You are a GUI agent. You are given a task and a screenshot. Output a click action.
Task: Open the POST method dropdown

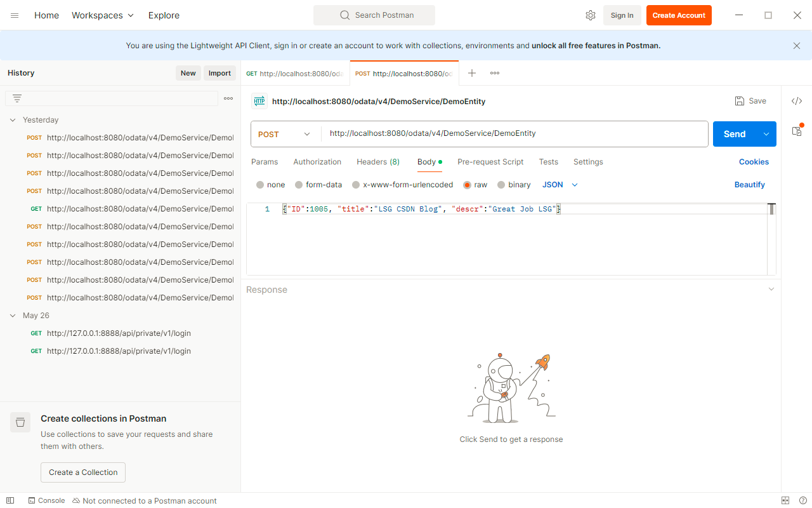click(x=285, y=134)
